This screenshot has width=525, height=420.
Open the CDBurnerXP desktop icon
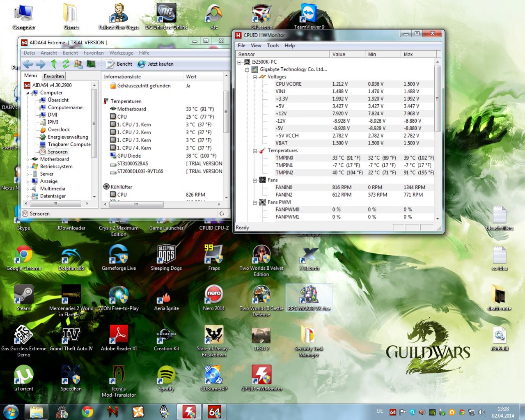[x=214, y=379]
